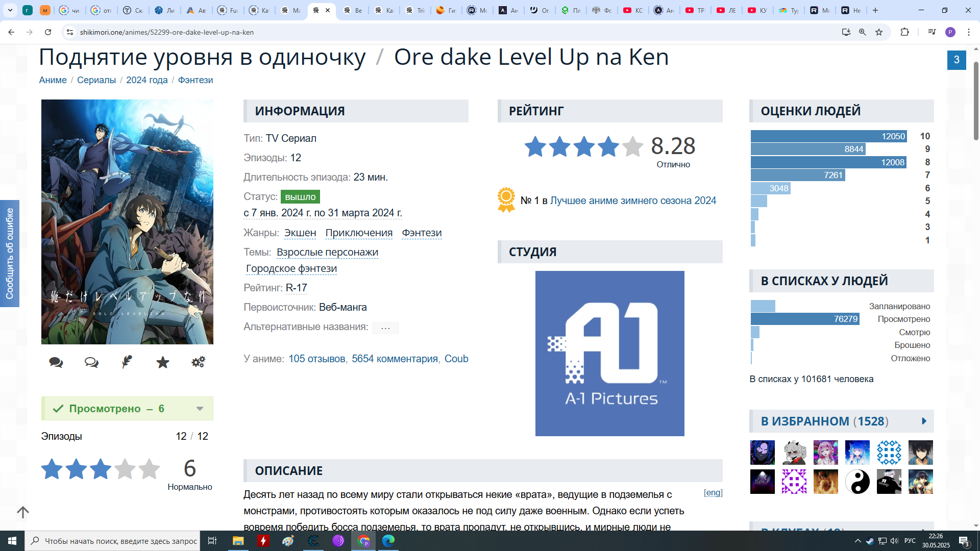Add to favorites with the star icon under the poster

click(x=163, y=362)
